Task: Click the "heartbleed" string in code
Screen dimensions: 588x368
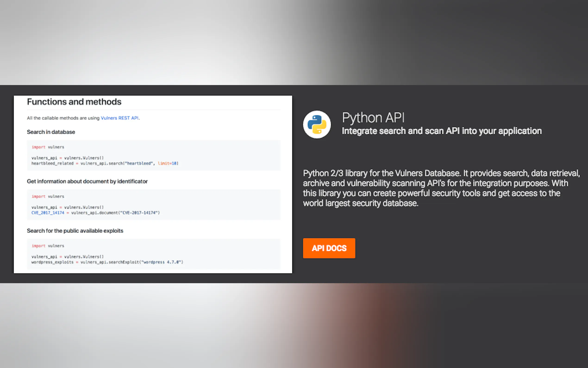Action: [139, 163]
